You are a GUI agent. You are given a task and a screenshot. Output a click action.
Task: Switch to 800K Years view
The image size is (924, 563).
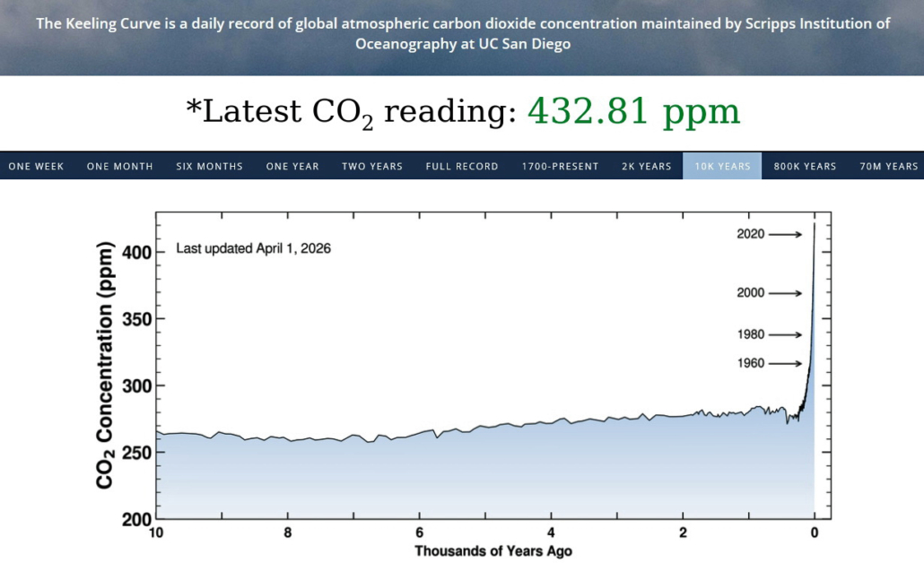[x=806, y=166]
